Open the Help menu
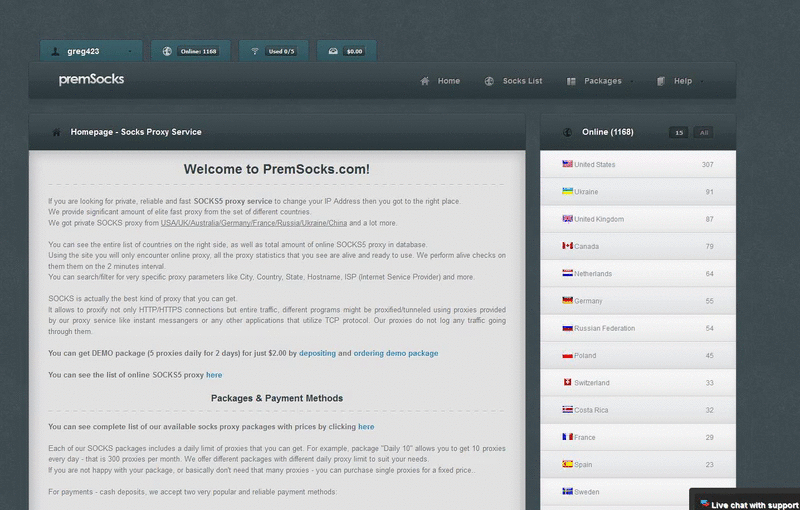 point(683,81)
